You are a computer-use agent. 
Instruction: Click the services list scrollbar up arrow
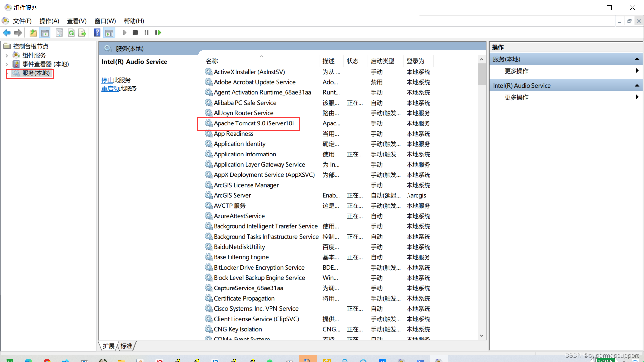pyautogui.click(x=481, y=59)
